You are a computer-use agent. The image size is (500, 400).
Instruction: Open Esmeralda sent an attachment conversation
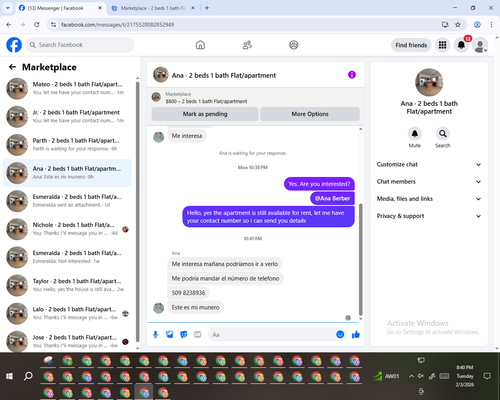click(67, 201)
